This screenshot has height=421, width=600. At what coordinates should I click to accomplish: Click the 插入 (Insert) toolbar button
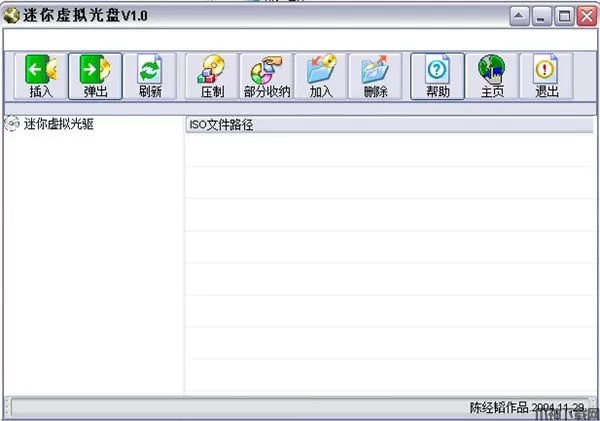41,77
